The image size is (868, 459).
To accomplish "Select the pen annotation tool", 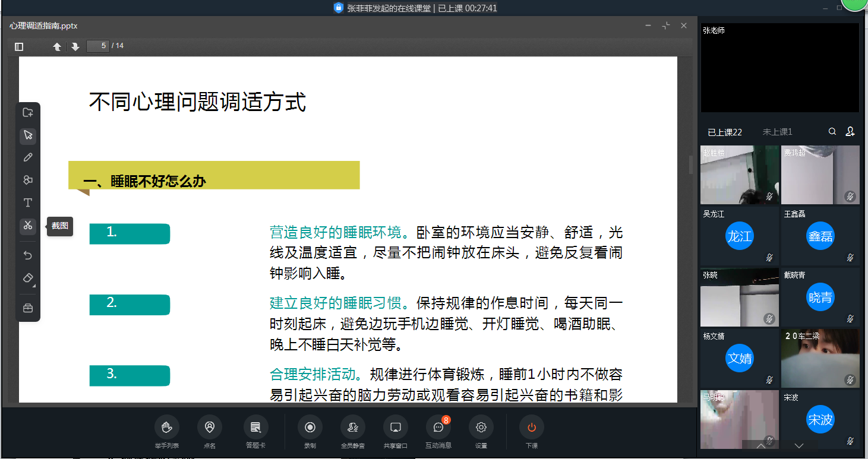I will point(28,157).
